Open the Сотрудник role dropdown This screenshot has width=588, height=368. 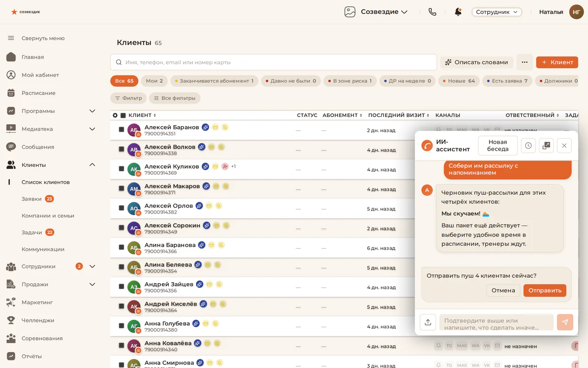click(497, 12)
